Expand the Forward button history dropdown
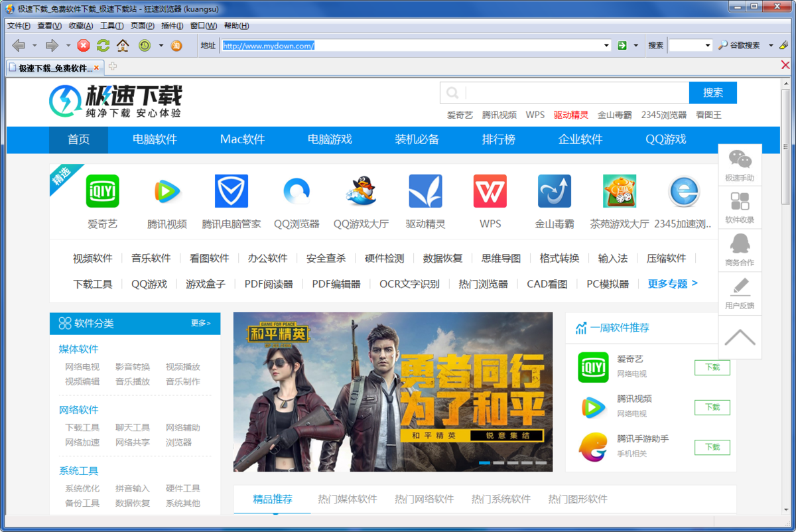Image resolution: width=796 pixels, height=532 pixels. point(68,46)
